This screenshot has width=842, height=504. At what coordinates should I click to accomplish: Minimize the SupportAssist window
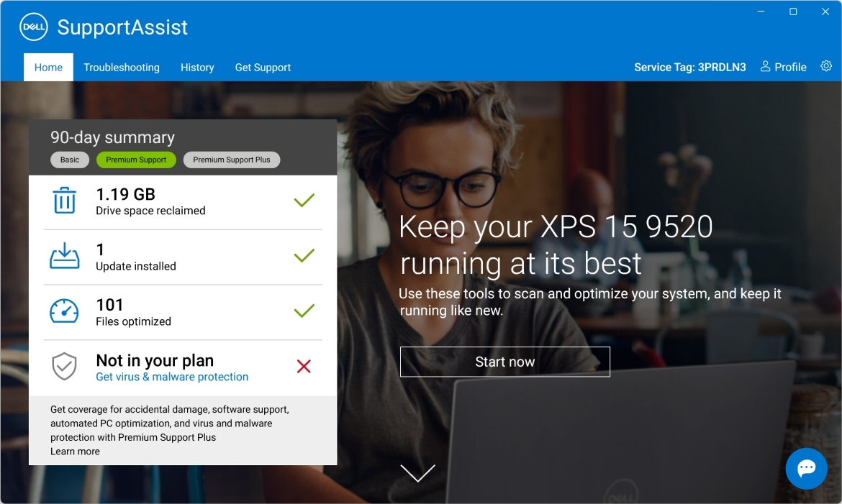(761, 12)
